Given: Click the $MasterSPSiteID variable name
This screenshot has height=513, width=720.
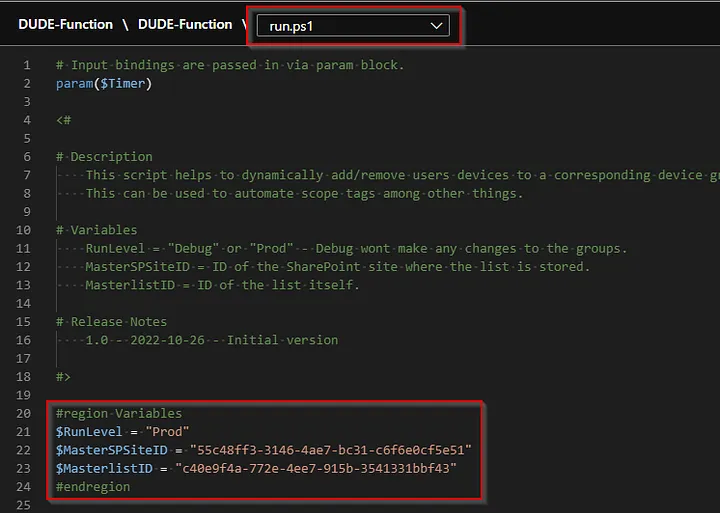Looking at the screenshot, I should [111, 450].
